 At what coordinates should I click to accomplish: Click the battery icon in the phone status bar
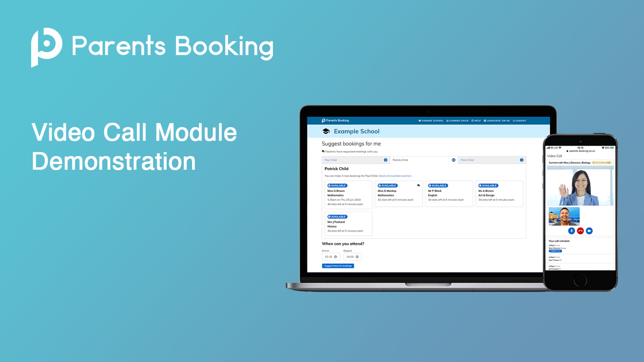coord(612,148)
